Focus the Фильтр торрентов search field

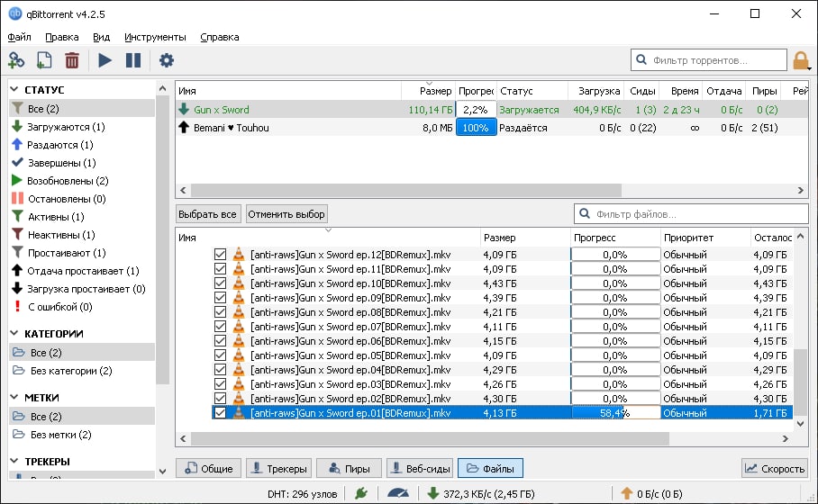point(708,60)
